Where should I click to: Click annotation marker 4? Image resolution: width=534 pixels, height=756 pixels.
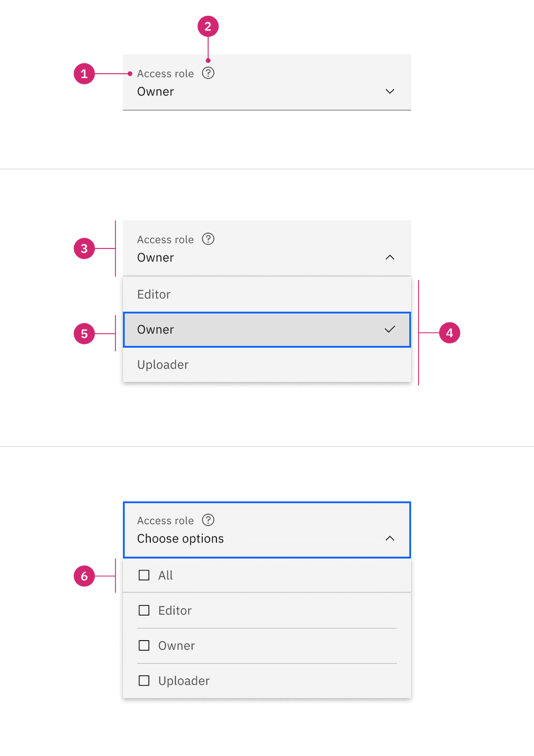(x=449, y=333)
